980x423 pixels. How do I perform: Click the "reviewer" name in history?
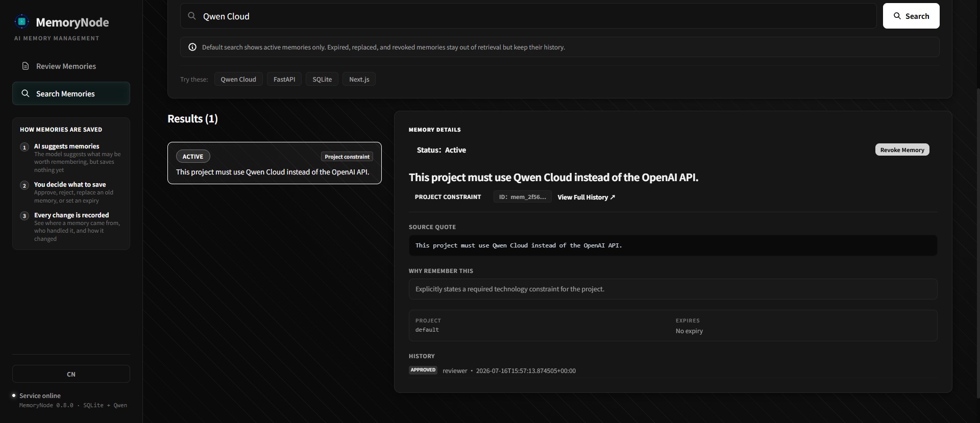click(455, 371)
